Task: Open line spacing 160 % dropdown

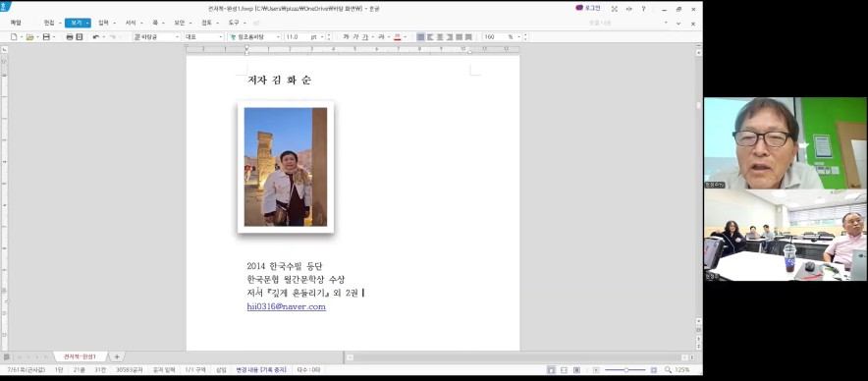Action: point(518,37)
